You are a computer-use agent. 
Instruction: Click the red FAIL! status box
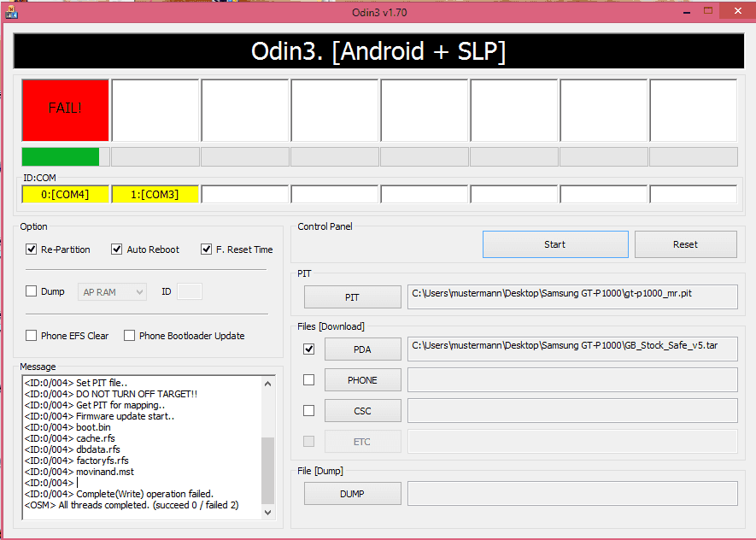tap(65, 110)
